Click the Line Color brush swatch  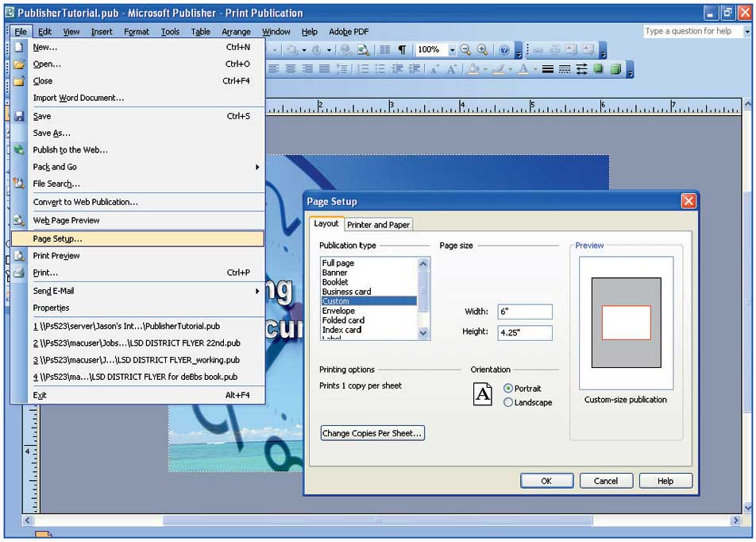pos(499,69)
